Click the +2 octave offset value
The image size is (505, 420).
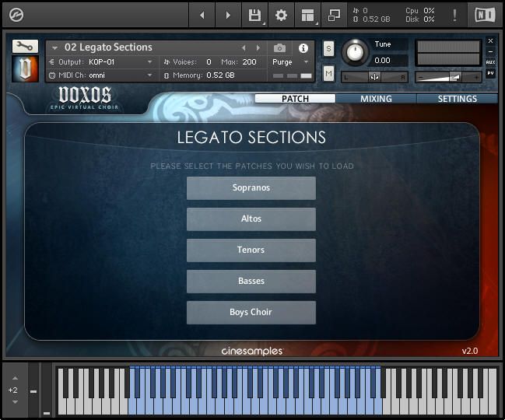(13, 390)
